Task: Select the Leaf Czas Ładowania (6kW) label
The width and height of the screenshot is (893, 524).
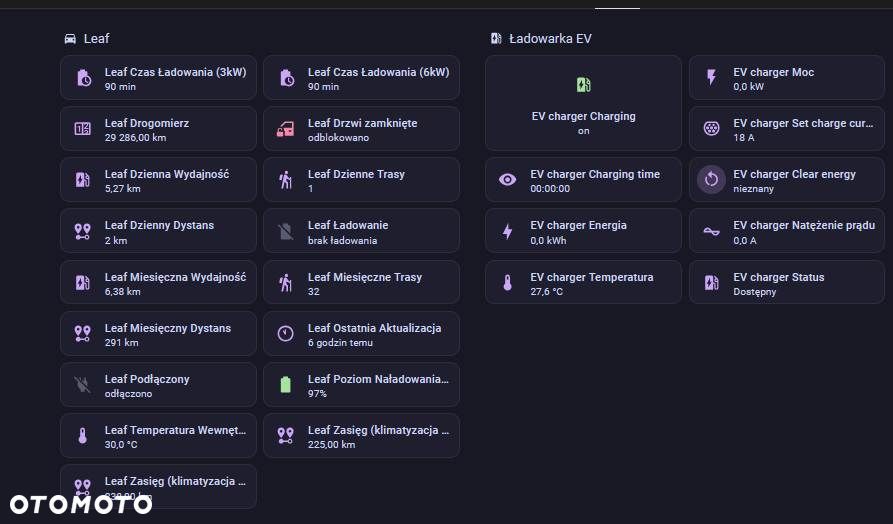Action: tap(379, 72)
